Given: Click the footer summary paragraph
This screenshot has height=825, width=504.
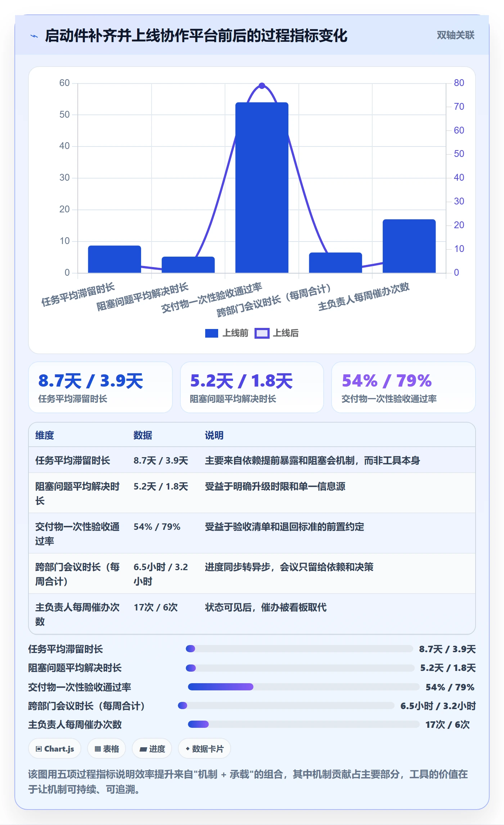Looking at the screenshot, I should pos(248,781).
